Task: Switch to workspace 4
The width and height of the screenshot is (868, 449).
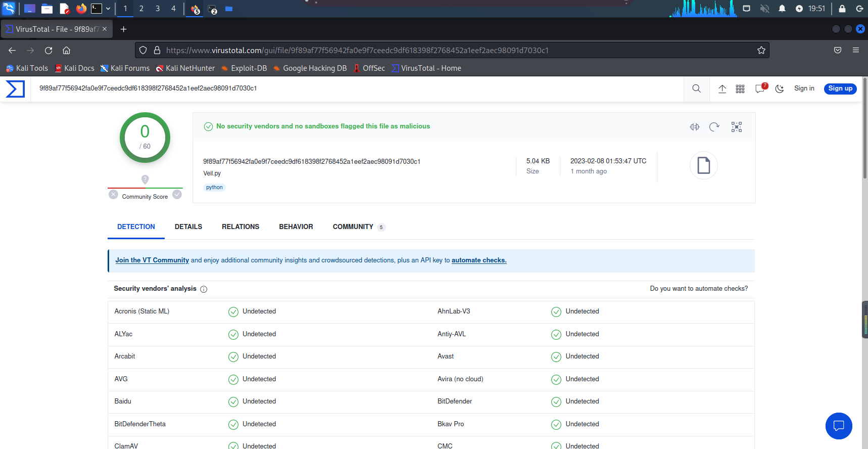Action: click(x=173, y=9)
